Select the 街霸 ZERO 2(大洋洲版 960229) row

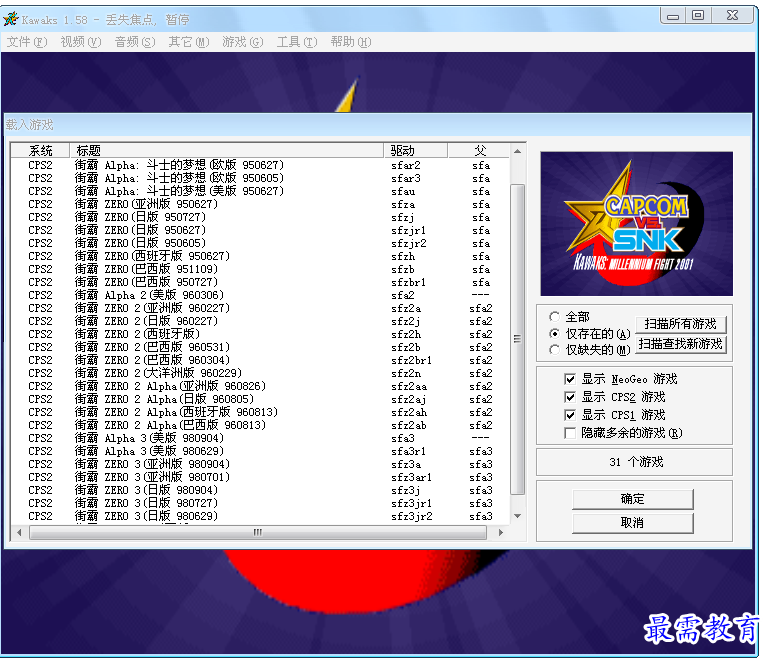(260, 373)
